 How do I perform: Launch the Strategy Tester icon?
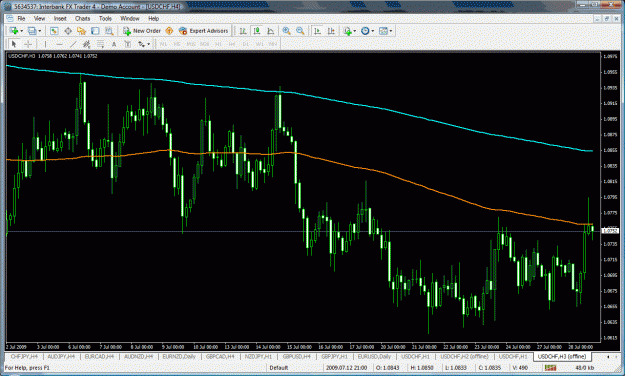point(109,31)
